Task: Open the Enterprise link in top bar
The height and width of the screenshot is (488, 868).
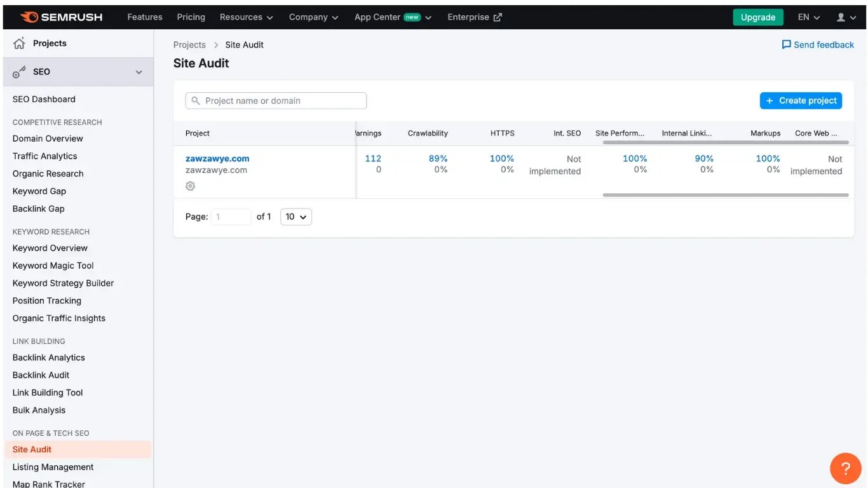Action: click(475, 17)
